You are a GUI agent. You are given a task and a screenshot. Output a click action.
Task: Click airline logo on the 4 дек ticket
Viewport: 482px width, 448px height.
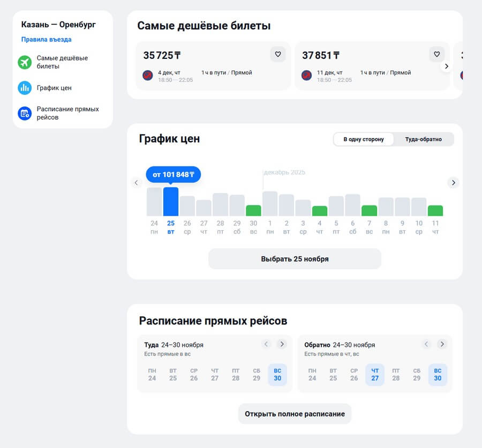[148, 75]
